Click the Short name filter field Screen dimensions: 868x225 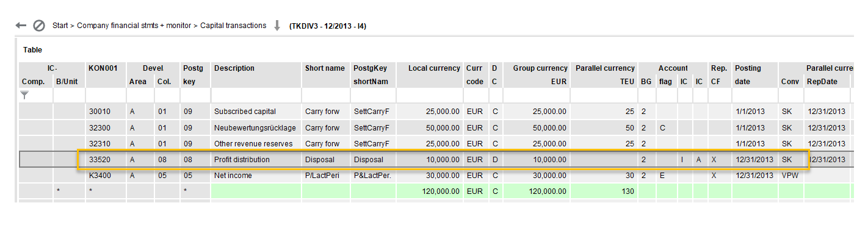(326, 95)
